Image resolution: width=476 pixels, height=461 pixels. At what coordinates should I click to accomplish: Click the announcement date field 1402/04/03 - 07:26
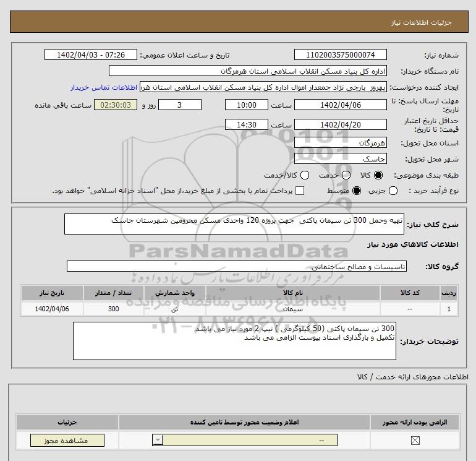click(x=91, y=54)
